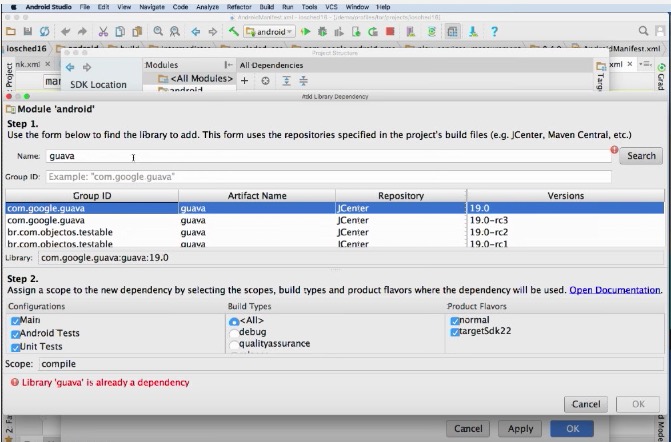Open the SDK Manager download icon
The height and width of the screenshot is (442, 671).
[x=473, y=32]
